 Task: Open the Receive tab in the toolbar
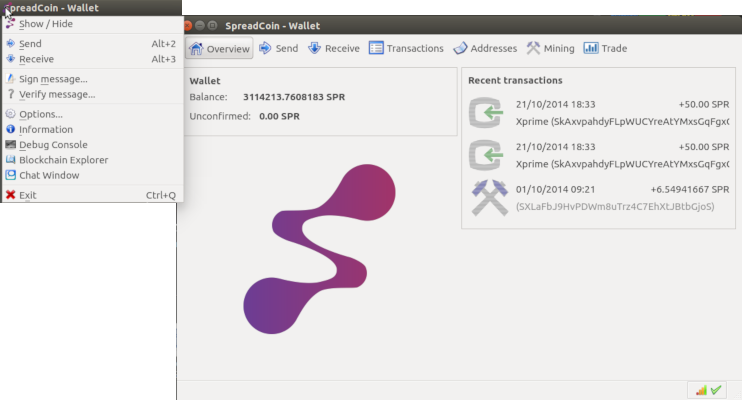coord(334,48)
